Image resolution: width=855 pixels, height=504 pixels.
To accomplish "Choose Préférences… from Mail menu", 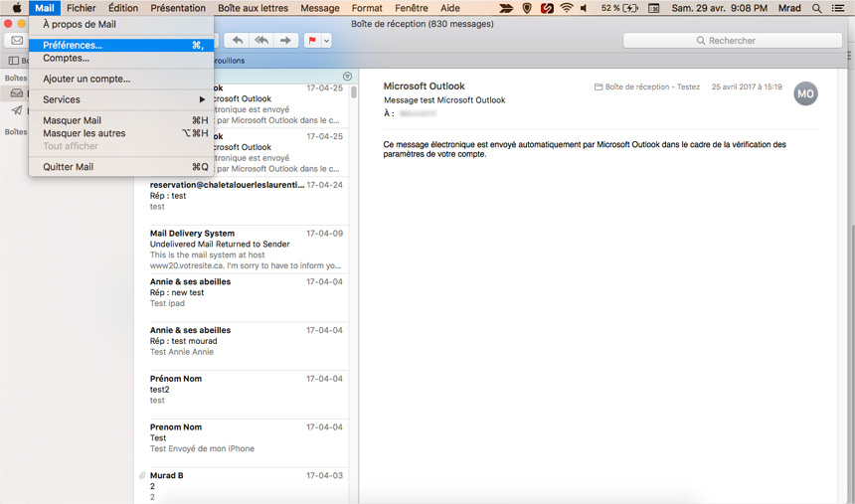I will tap(121, 46).
